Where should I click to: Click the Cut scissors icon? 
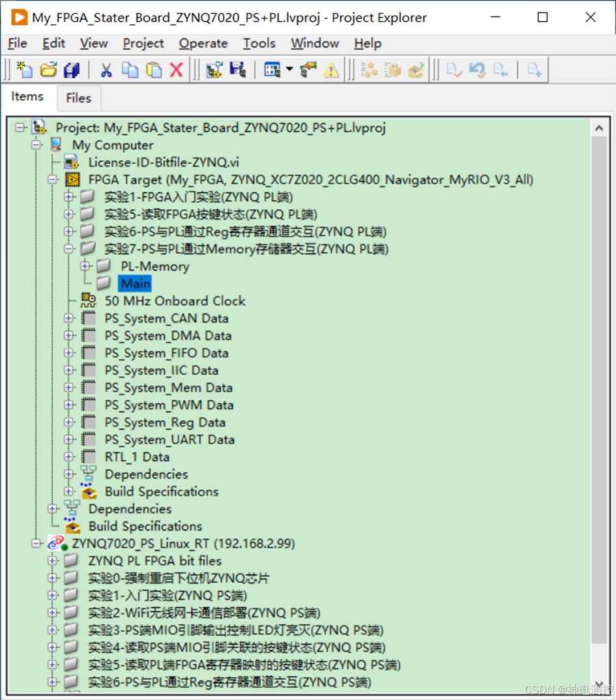[106, 70]
